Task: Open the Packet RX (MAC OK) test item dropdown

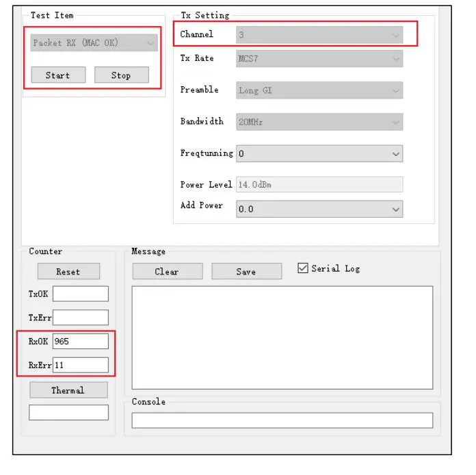Action: (x=94, y=42)
